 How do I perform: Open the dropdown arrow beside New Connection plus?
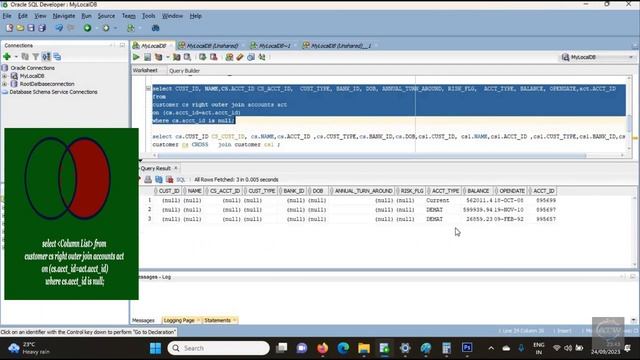click(16, 57)
